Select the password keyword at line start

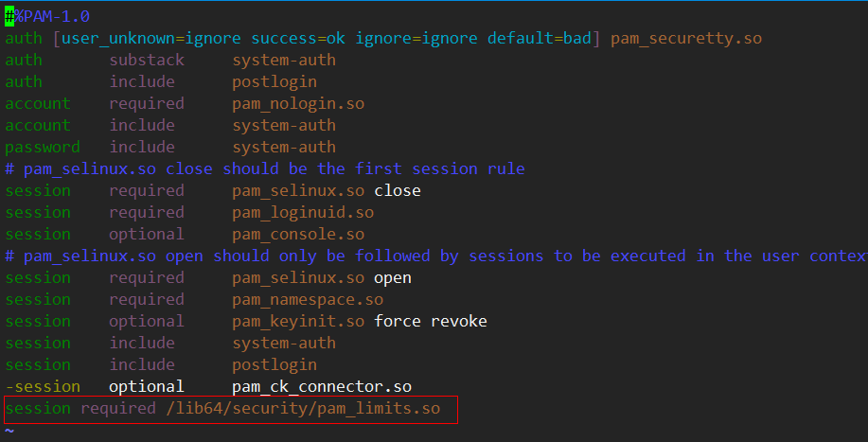43,148
